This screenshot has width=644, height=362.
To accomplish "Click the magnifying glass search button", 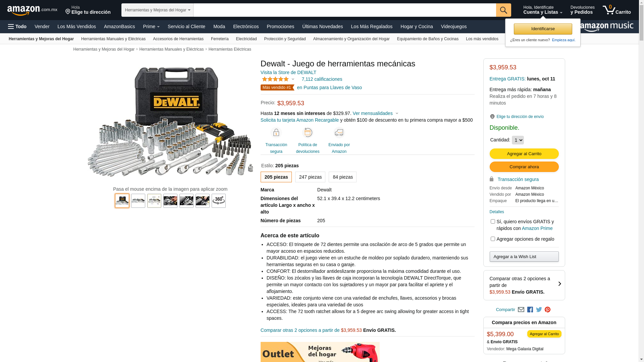I will click(x=503, y=10).
